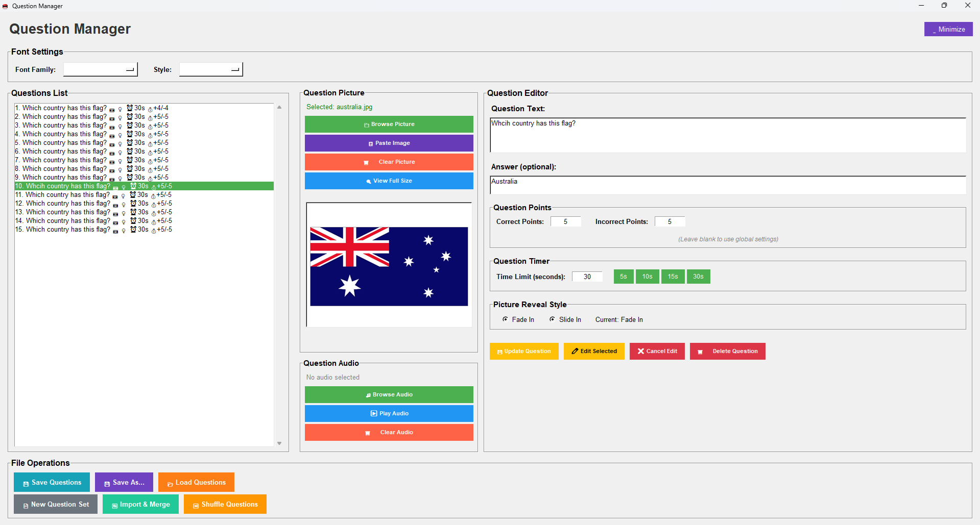Image resolution: width=980 pixels, height=525 pixels.
Task: Click the Update Question button
Action: pyautogui.click(x=524, y=352)
